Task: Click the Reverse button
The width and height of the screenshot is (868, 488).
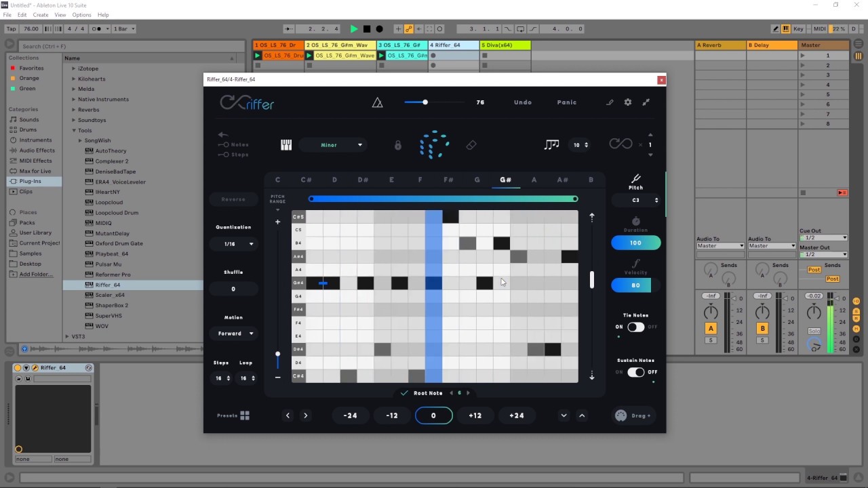Action: point(233,199)
